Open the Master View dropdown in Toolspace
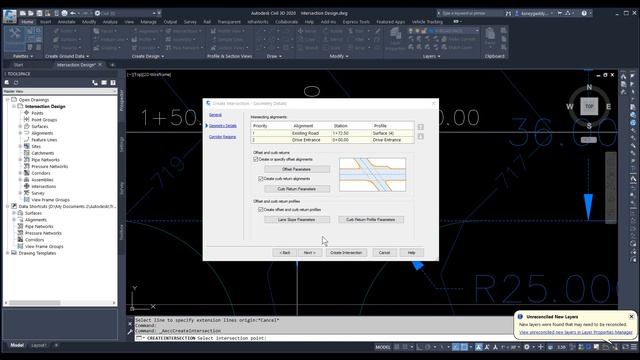Screen dimensions: 640x360 [x=60, y=91]
